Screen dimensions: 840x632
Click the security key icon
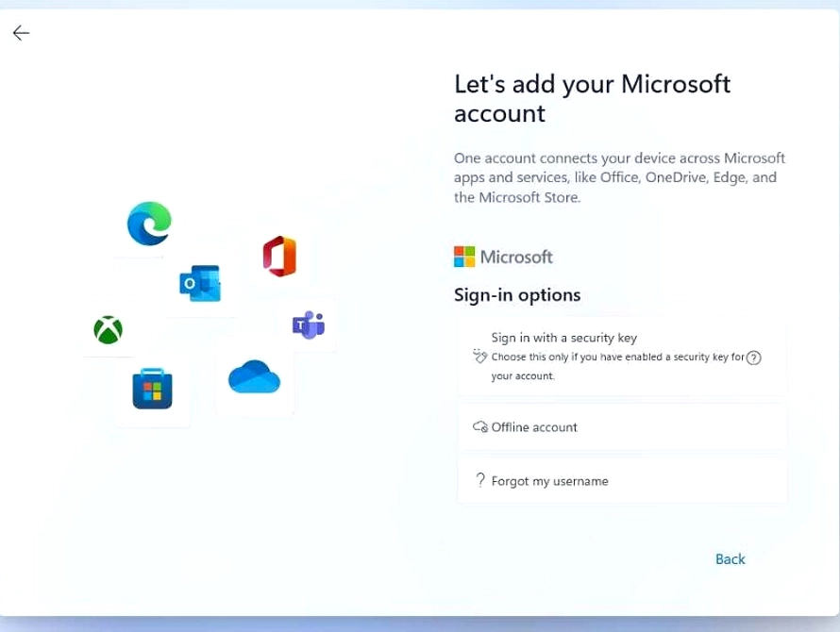click(x=479, y=357)
